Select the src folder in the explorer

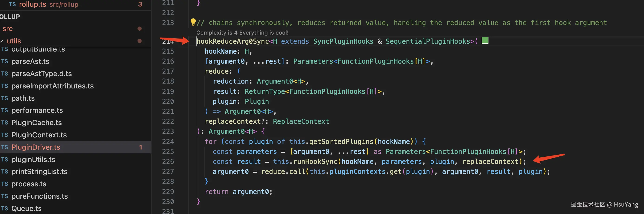coord(7,29)
